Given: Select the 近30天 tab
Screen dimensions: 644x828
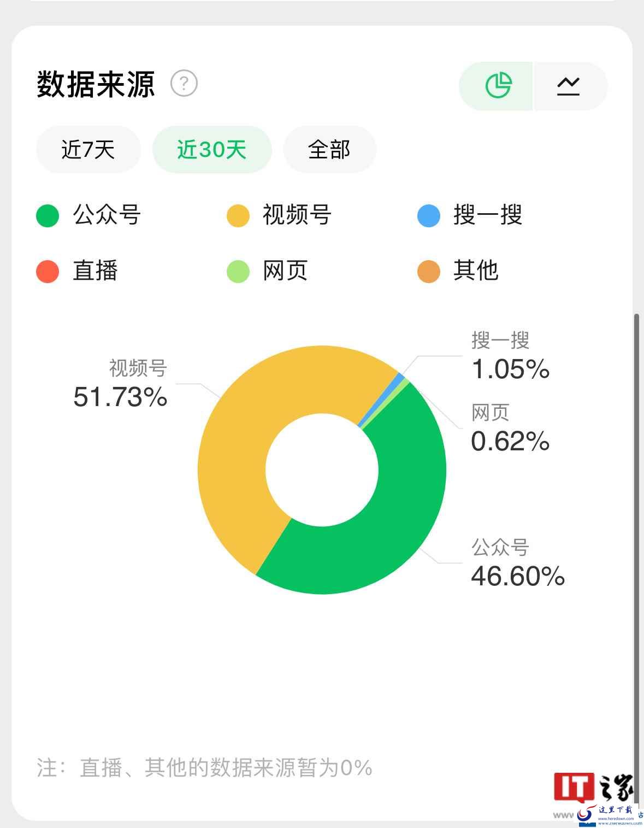Looking at the screenshot, I should click(212, 149).
